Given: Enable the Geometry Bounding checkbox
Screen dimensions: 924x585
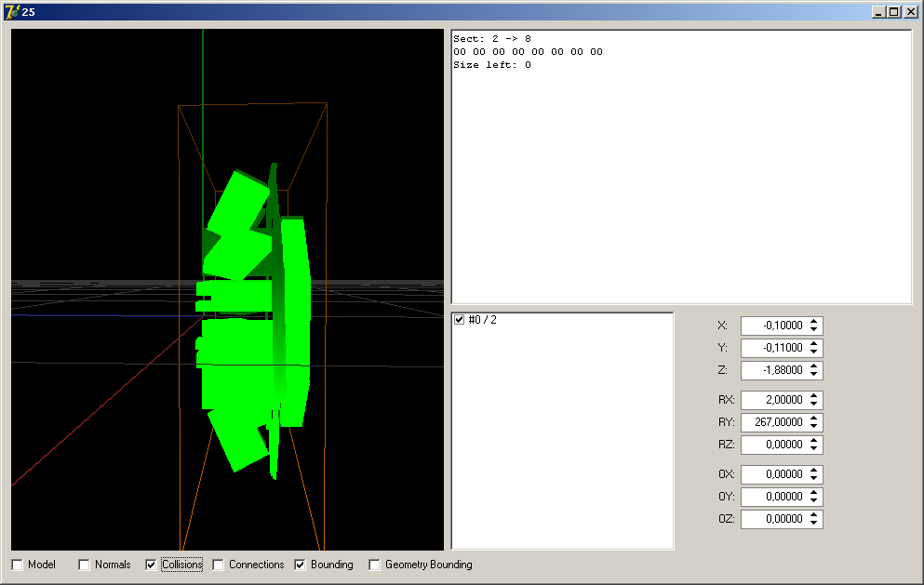Looking at the screenshot, I should click(x=375, y=565).
